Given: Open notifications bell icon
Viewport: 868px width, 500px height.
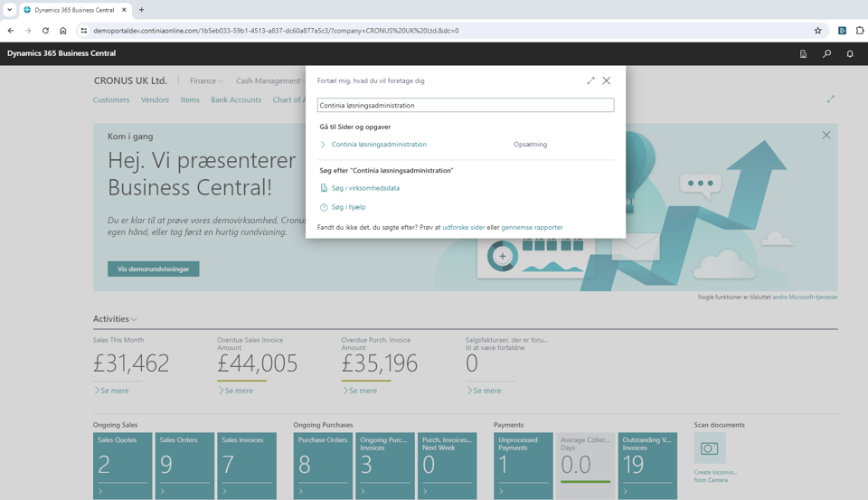Looking at the screenshot, I should tap(850, 53).
